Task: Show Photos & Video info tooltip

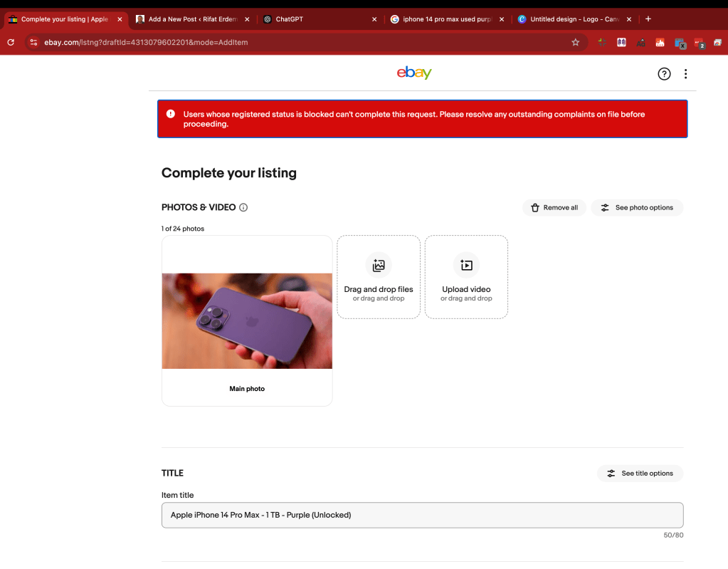Action: pyautogui.click(x=243, y=208)
